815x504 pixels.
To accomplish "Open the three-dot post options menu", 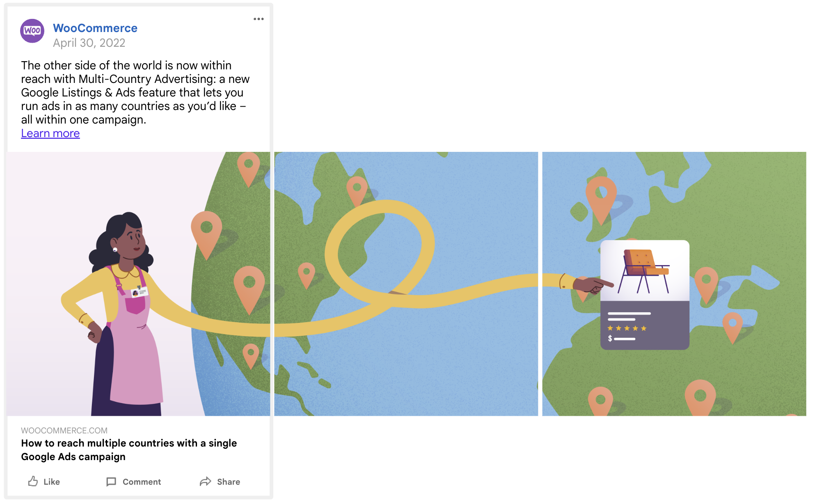I will [259, 19].
